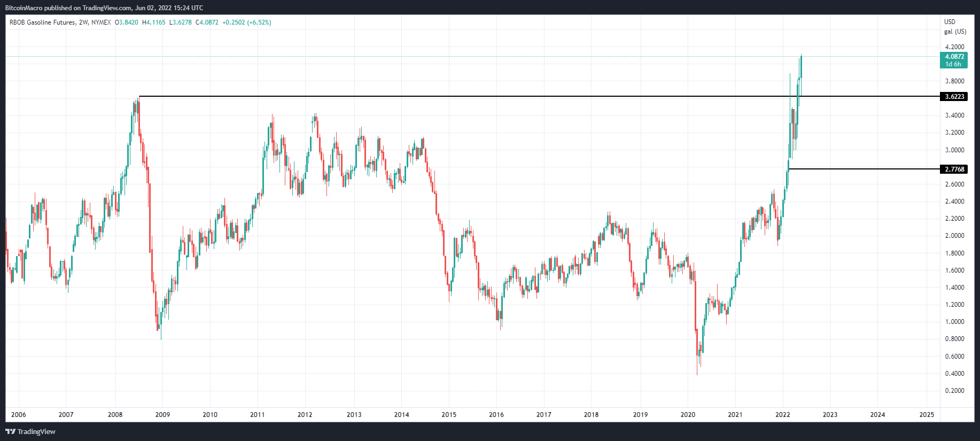Screen dimensions: 980x441
Task: Click the 1.6000 price axis label
Action: 954,270
